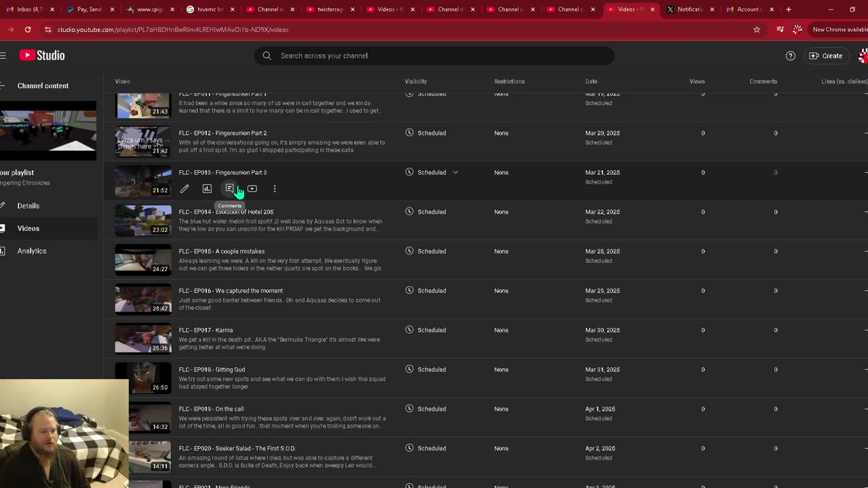Click EP013 thumbnail showing 21:52
This screenshot has width=868, height=488.
[x=143, y=180]
